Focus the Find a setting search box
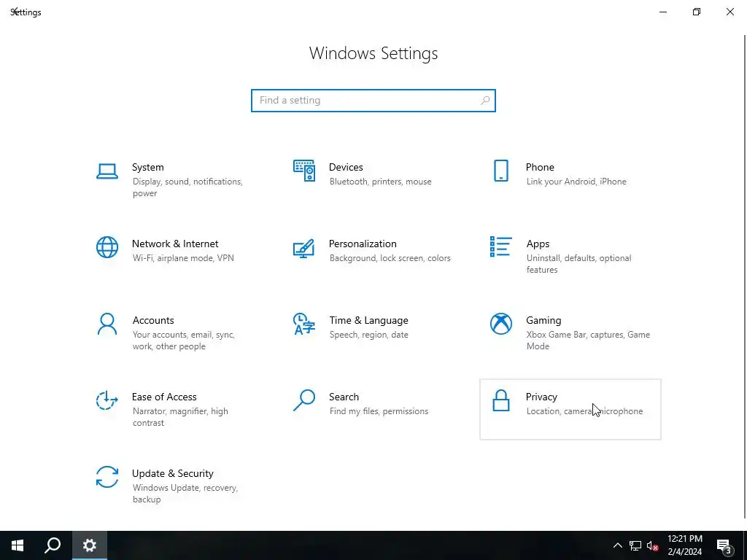Viewport: 747px width, 560px height. tap(373, 101)
